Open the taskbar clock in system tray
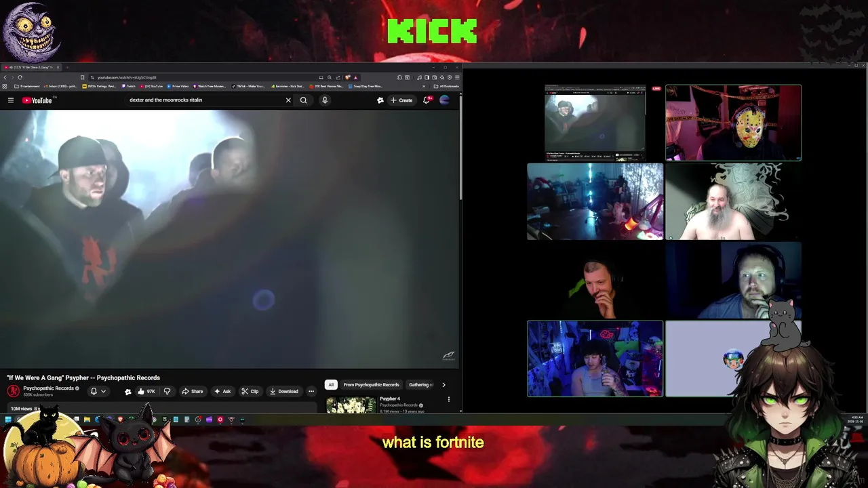 tap(857, 419)
